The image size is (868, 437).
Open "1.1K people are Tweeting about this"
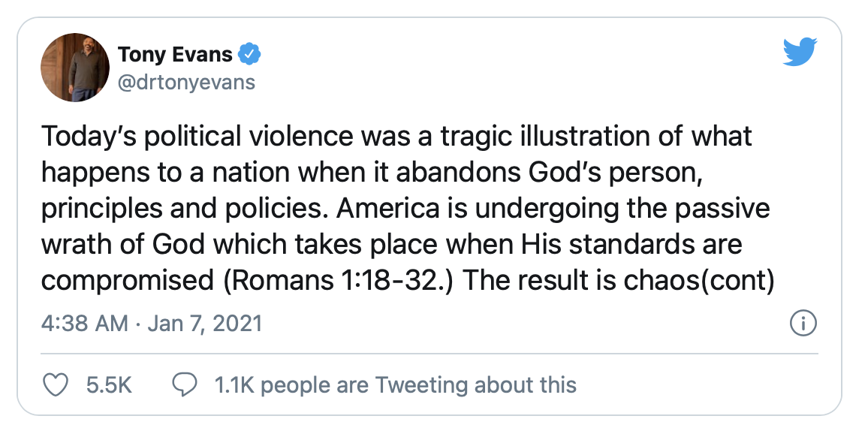[395, 385]
